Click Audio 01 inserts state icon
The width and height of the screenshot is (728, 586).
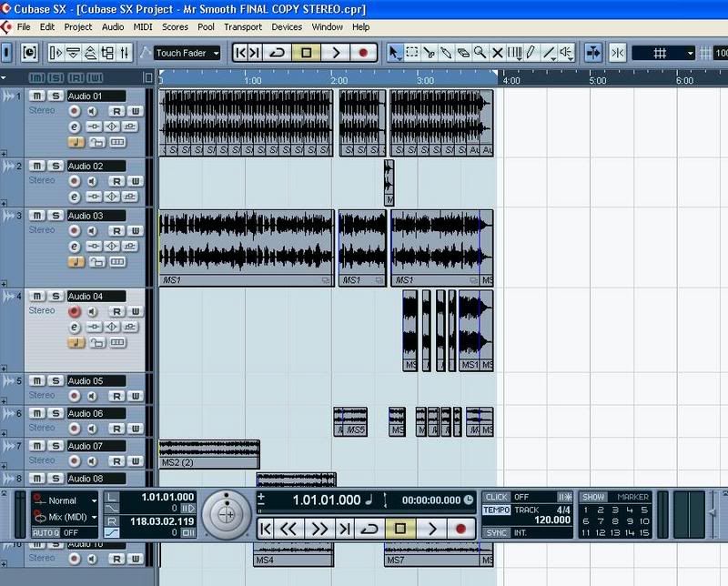(94, 126)
